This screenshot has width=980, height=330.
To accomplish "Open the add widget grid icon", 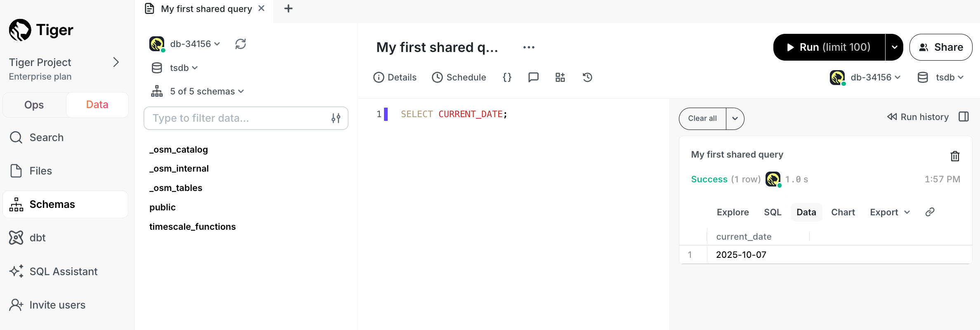I will tap(560, 77).
